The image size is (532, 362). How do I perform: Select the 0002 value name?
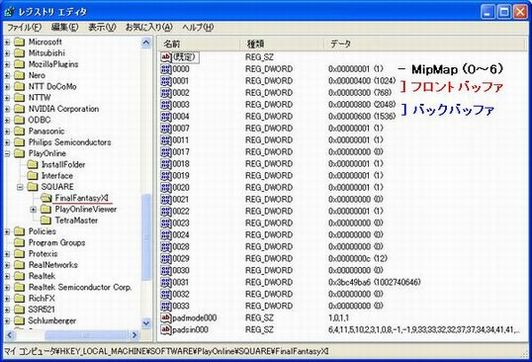(x=180, y=93)
